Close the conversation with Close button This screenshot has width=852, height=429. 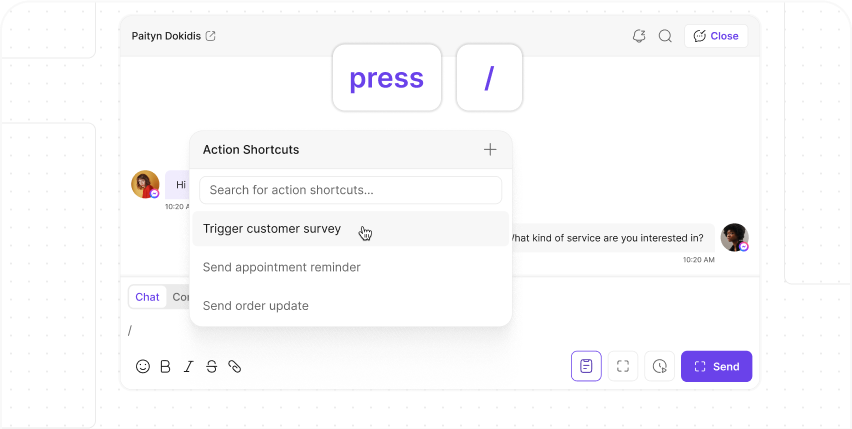pos(716,36)
